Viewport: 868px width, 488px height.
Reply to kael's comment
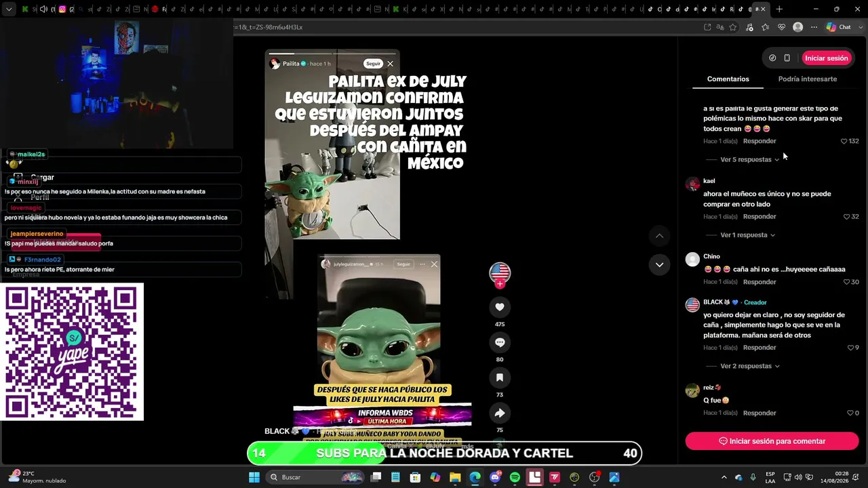[x=759, y=217]
